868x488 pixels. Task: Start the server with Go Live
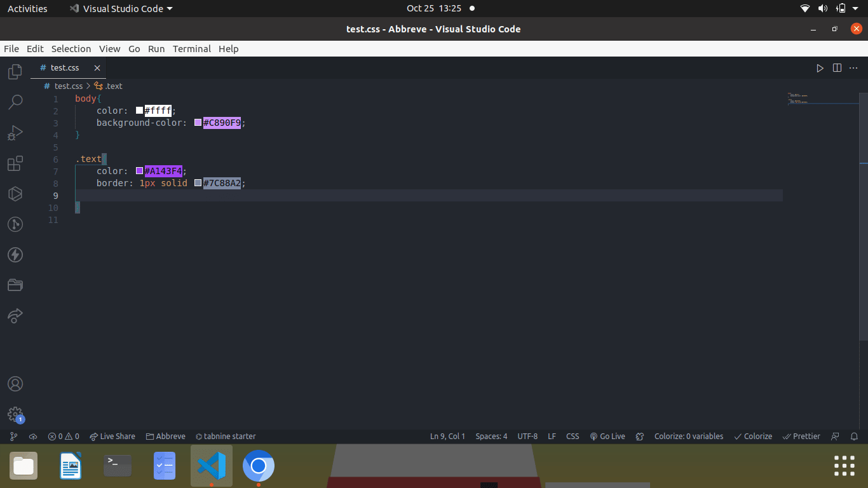tap(607, 437)
